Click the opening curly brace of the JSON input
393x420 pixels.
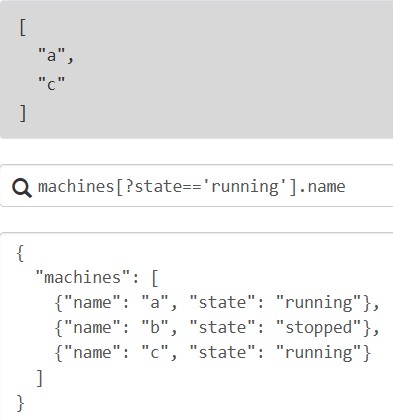pyautogui.click(x=20, y=253)
